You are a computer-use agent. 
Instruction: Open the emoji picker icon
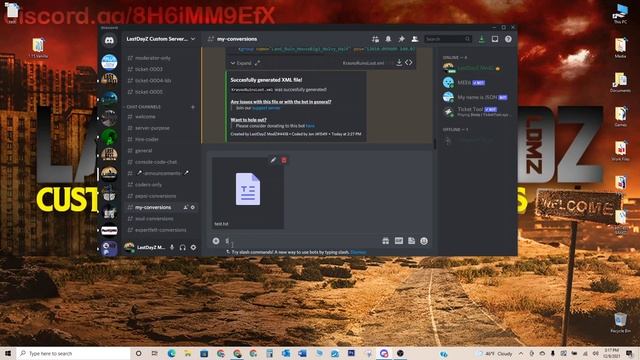tap(424, 241)
